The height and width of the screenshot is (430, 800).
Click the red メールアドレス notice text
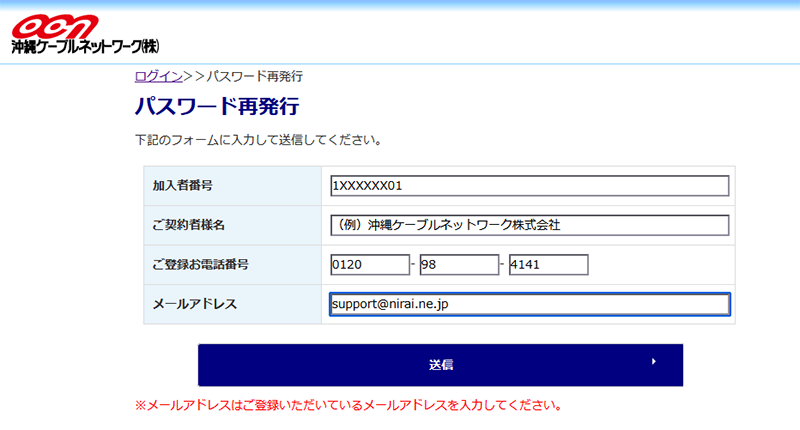(347, 406)
